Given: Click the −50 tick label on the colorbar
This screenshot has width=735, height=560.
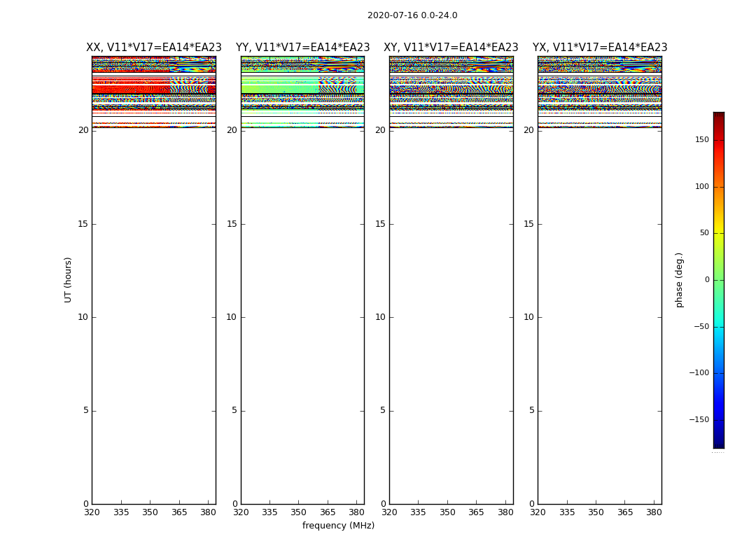Looking at the screenshot, I should pos(701,326).
